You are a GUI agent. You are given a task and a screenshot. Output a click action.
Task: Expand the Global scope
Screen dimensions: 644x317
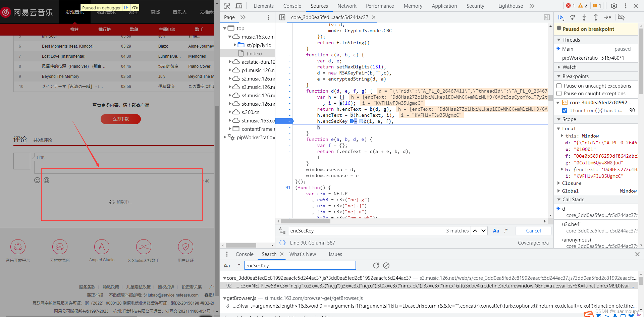(x=559, y=191)
